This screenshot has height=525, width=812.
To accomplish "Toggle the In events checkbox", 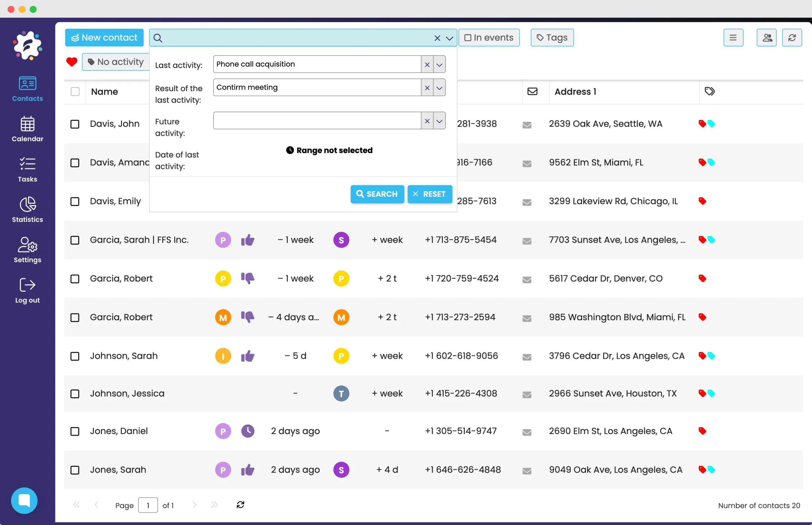I will pyautogui.click(x=468, y=37).
